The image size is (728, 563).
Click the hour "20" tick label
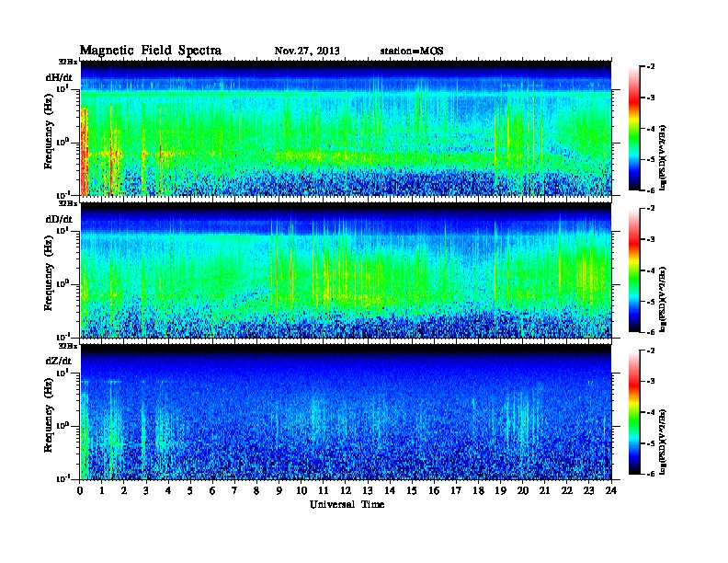click(523, 491)
